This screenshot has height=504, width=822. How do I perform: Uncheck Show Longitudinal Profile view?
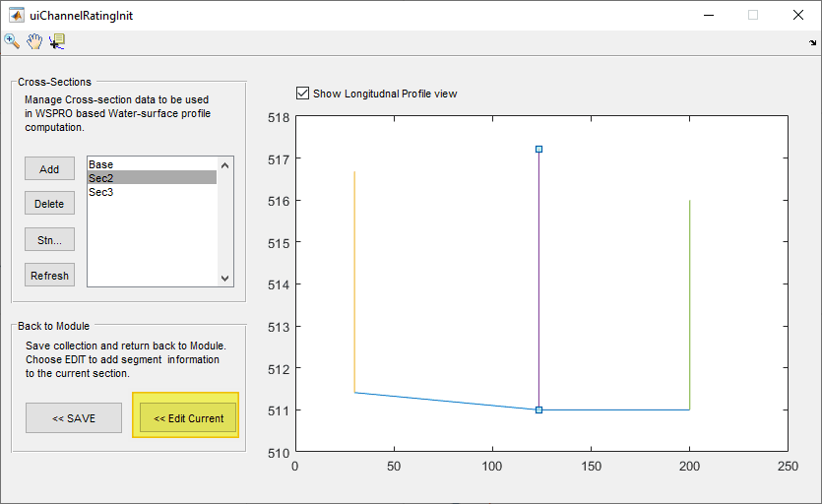pos(303,94)
